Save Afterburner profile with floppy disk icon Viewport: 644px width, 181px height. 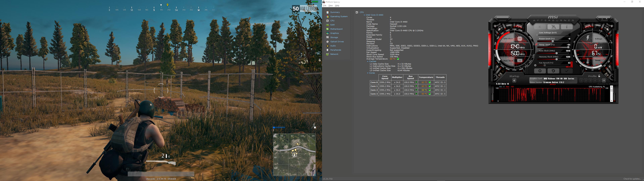click(x=604, y=80)
